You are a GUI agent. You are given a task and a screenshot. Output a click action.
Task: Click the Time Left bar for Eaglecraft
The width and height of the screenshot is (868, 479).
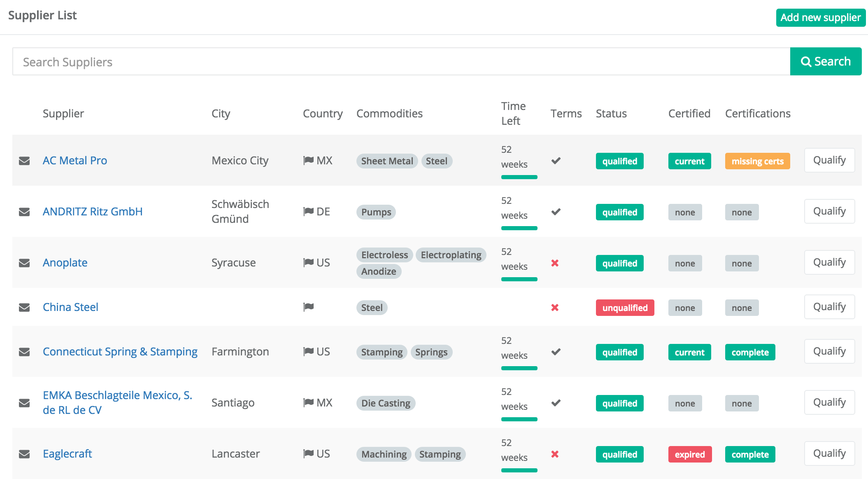(519, 470)
